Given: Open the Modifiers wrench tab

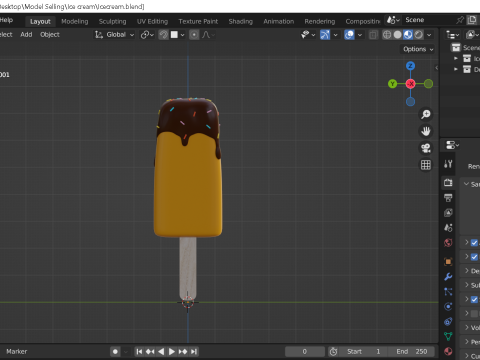Looking at the screenshot, I should [448, 277].
